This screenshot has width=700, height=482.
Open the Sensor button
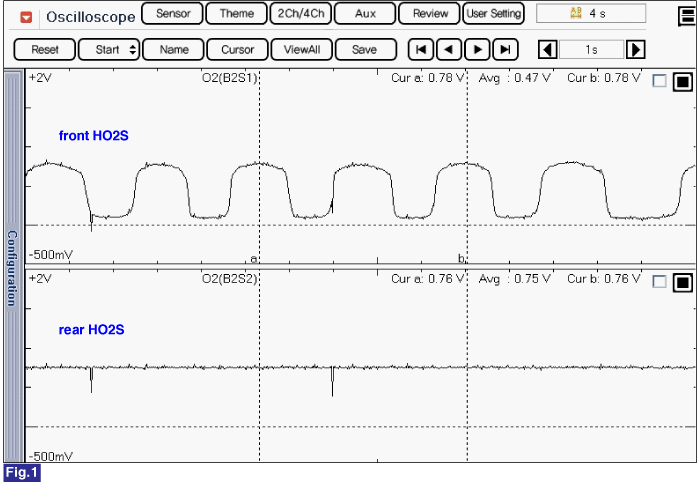pyautogui.click(x=173, y=13)
